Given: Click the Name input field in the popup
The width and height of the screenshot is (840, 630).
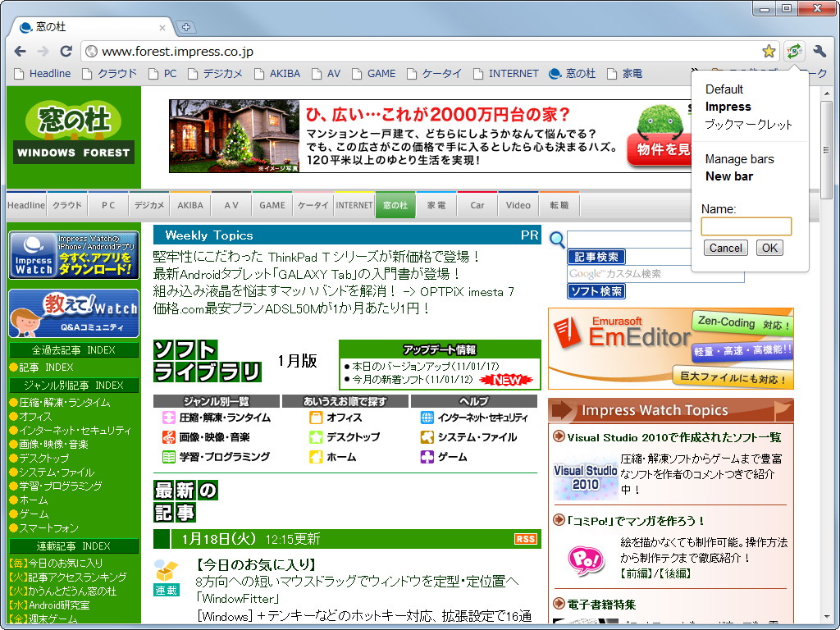Looking at the screenshot, I should point(746,226).
